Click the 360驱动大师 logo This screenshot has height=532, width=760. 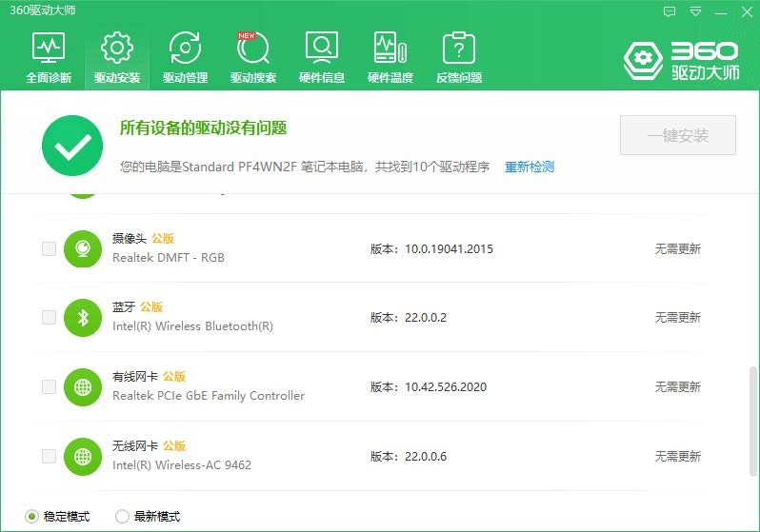coord(681,61)
